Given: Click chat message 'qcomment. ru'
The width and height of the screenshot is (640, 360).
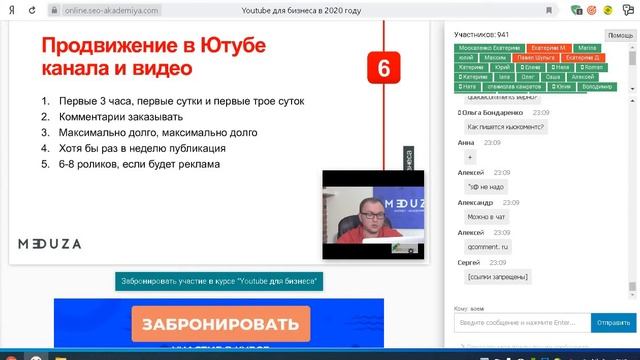Looking at the screenshot, I should tap(488, 247).
